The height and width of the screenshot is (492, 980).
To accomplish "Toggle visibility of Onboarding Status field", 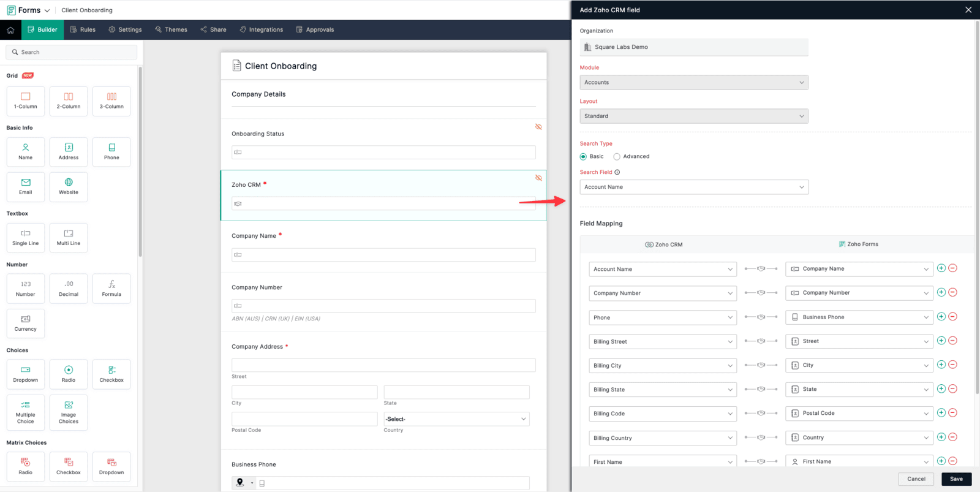I will coord(538,127).
